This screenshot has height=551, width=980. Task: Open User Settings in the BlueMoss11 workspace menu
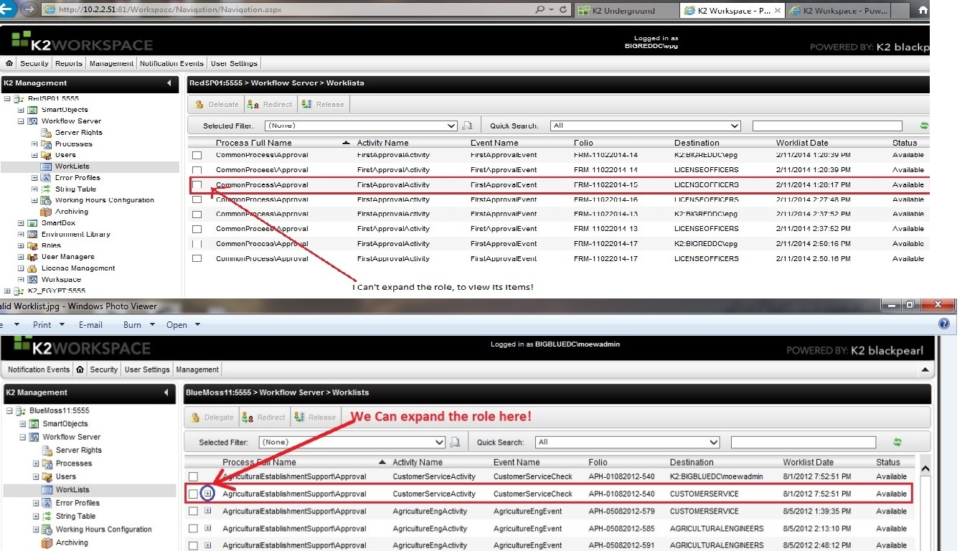pyautogui.click(x=147, y=369)
